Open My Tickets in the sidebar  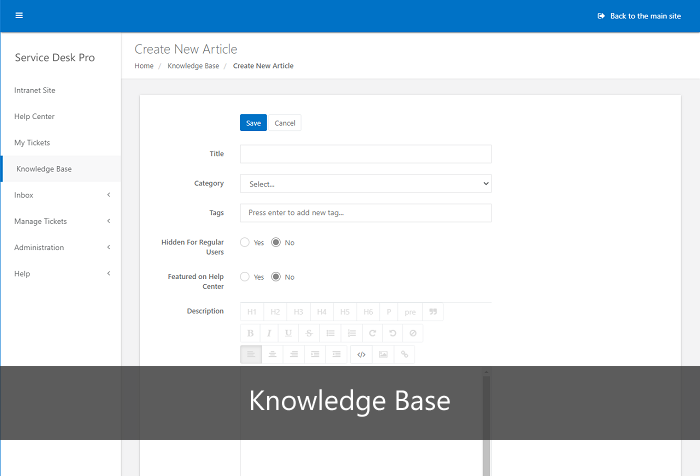tap(32, 143)
